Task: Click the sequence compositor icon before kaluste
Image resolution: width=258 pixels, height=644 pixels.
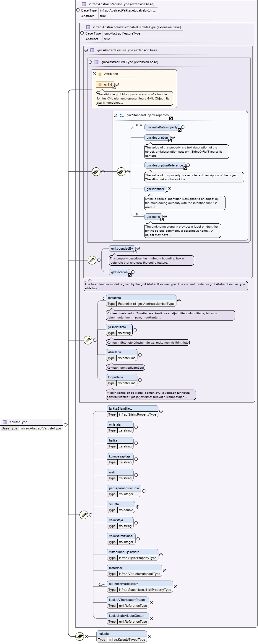Action: pyautogui.click(x=80, y=636)
